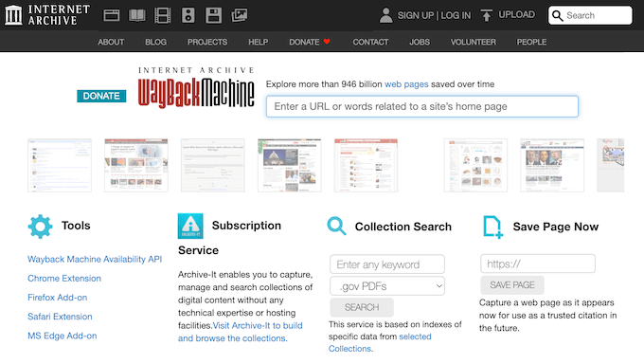Open the partially visible last thumbnail
The image size is (644, 364).
[610, 165]
